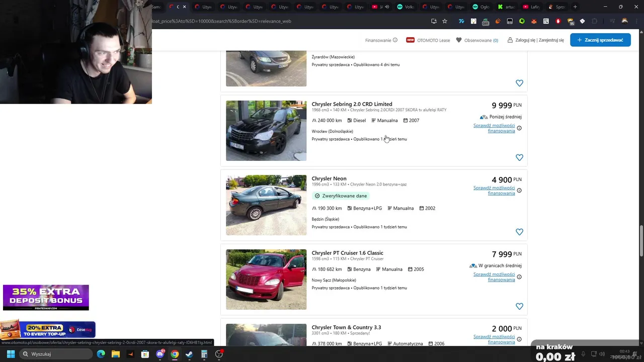Bookmark this page with the star icon
Image resolution: width=644 pixels, height=362 pixels.
coord(445,21)
